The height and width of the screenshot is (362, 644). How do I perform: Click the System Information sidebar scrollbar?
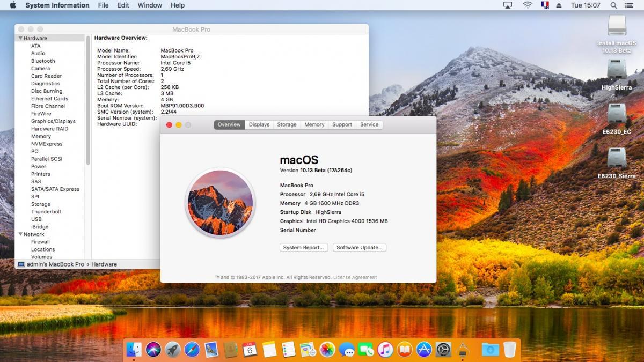coord(88,100)
